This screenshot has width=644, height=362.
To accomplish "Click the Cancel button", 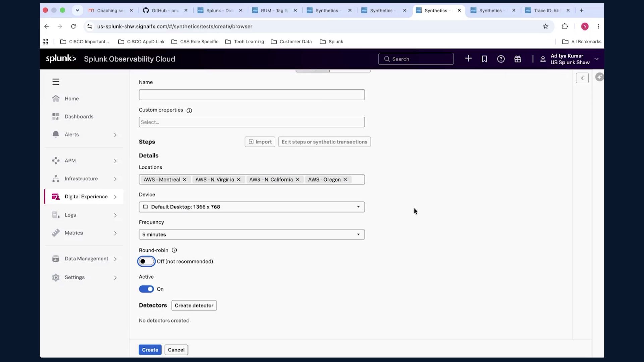I will point(176,350).
